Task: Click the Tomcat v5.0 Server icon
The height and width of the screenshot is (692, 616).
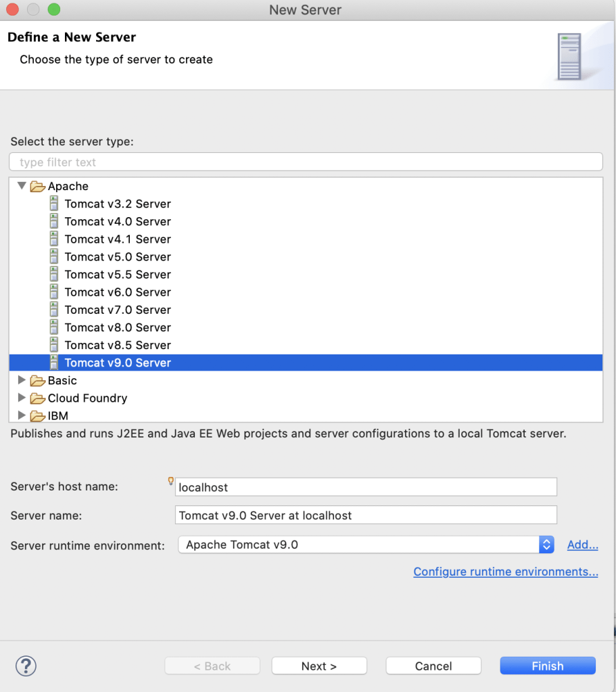Action: pyautogui.click(x=54, y=256)
